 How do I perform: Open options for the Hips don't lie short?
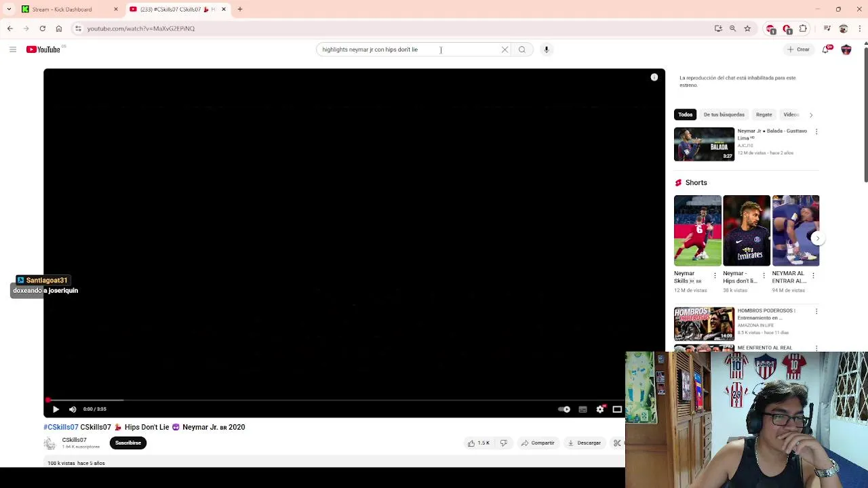coord(764,277)
